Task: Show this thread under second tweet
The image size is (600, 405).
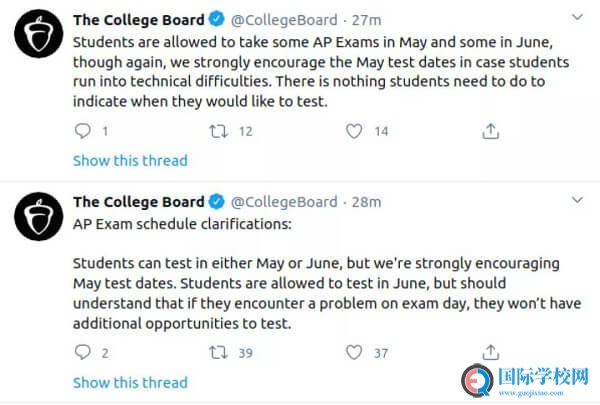Action: point(130,382)
